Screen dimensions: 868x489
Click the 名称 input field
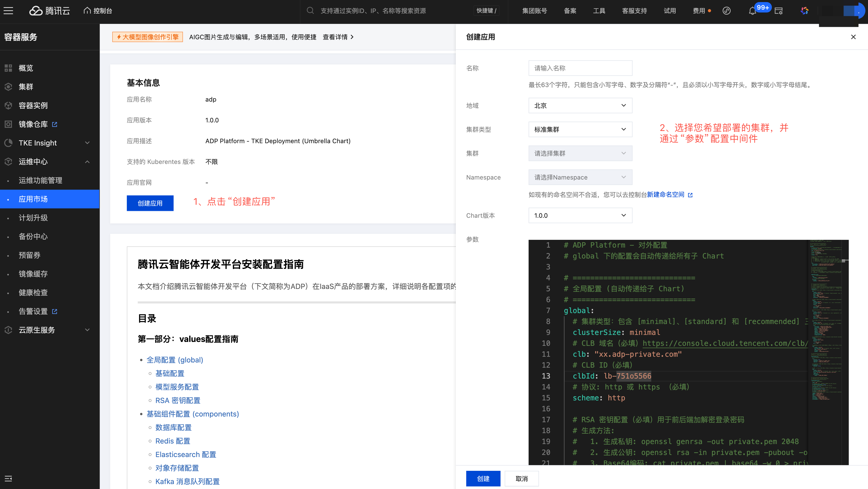tap(580, 68)
